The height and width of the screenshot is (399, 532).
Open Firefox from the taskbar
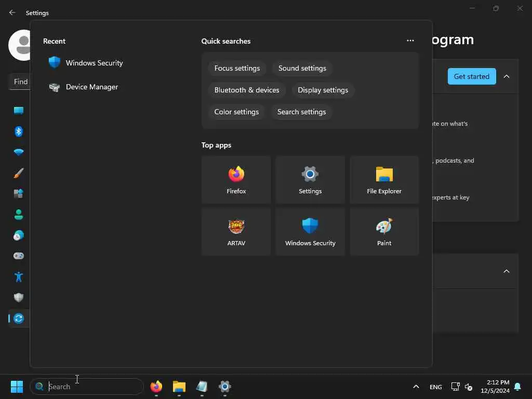(156, 387)
